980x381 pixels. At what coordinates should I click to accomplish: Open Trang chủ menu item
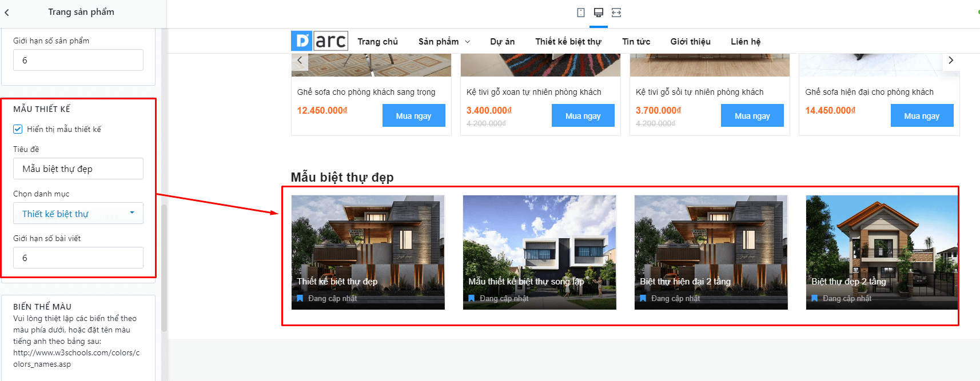[x=377, y=42]
